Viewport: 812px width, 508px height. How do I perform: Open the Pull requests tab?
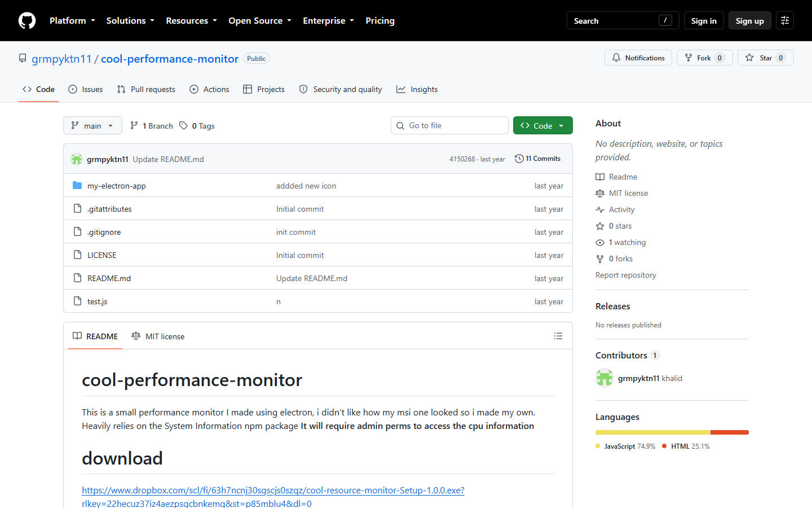(x=146, y=89)
